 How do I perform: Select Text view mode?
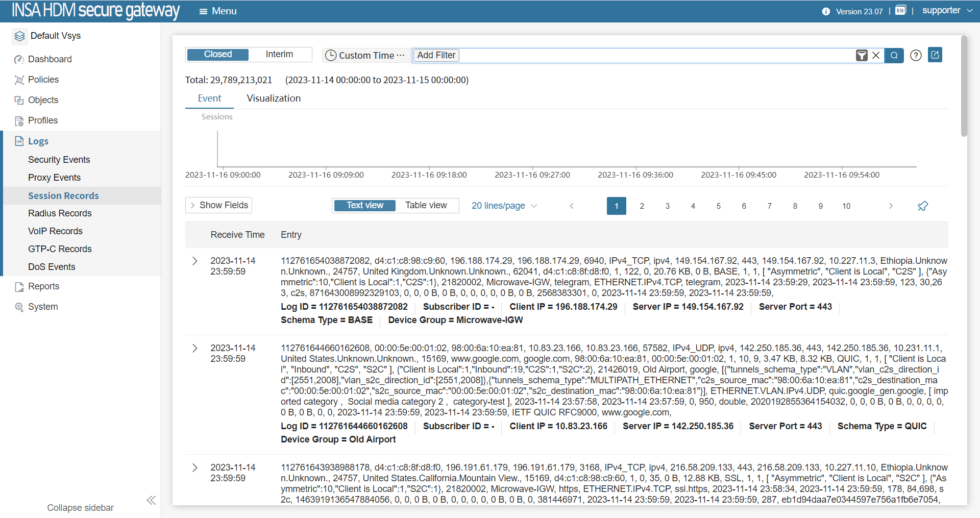(364, 205)
